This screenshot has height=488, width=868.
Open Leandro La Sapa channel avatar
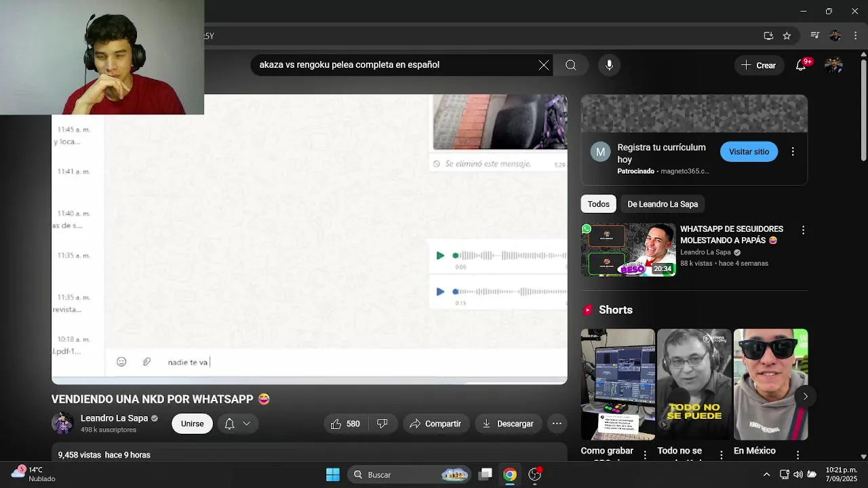coord(62,424)
